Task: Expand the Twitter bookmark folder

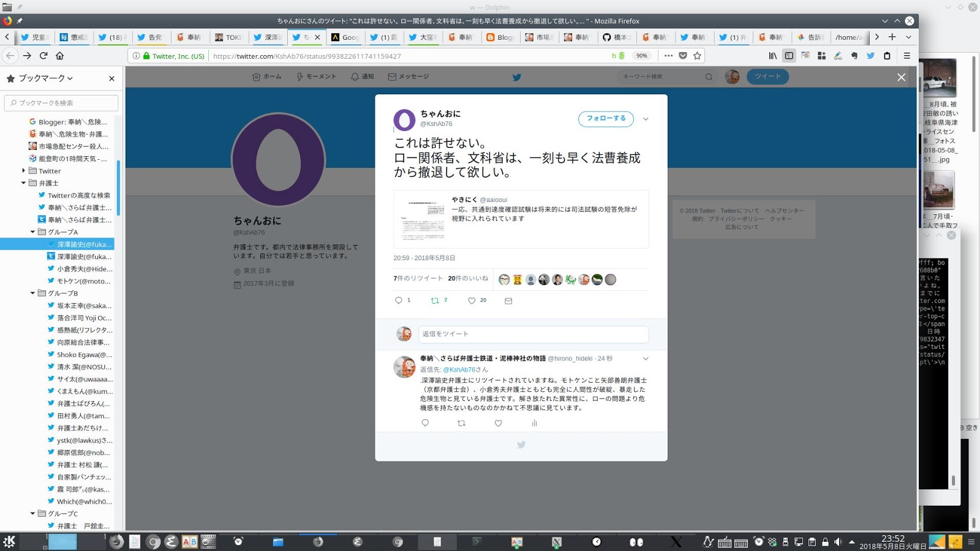Action: tap(24, 171)
